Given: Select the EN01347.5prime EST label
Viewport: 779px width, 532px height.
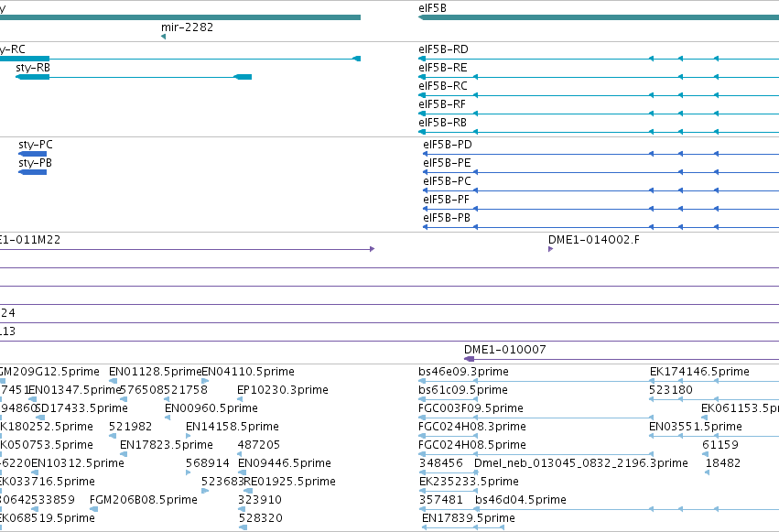Looking at the screenshot, I should (74, 390).
